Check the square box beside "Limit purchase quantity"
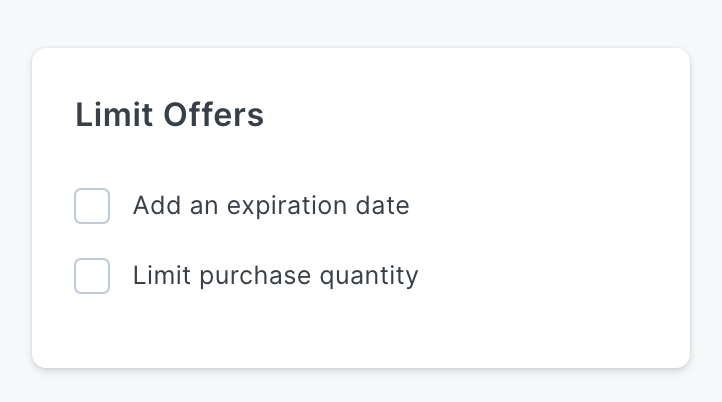This screenshot has height=402, width=722. click(92, 276)
